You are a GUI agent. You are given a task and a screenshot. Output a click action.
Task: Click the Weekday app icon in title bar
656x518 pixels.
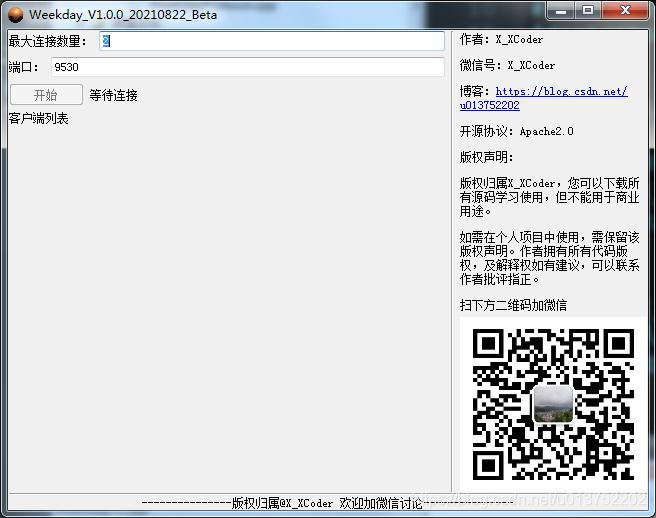(16, 15)
